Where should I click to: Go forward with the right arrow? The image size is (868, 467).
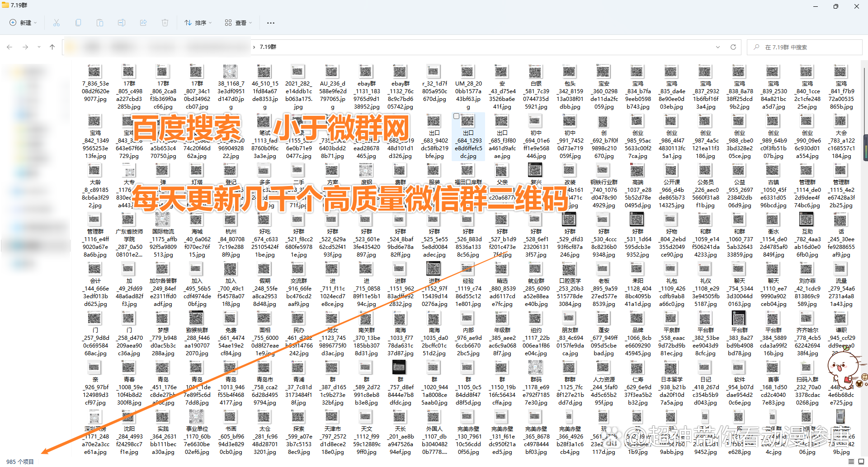[x=25, y=47]
